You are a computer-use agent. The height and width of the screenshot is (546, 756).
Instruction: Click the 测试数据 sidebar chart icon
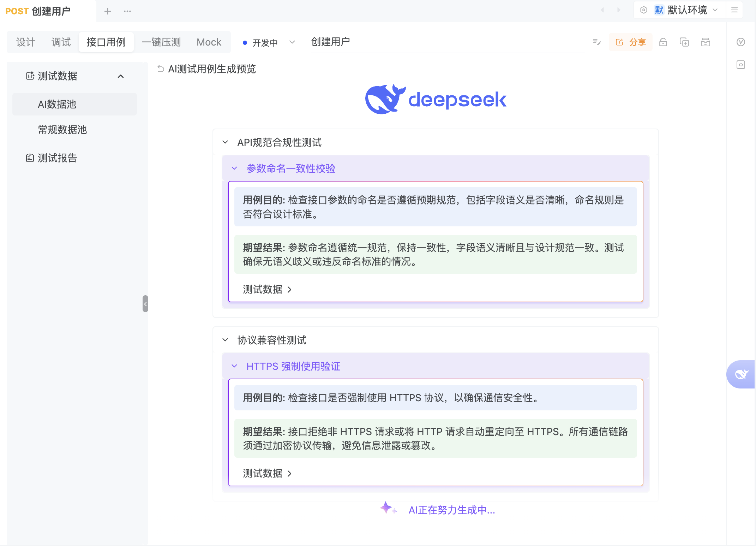point(30,76)
